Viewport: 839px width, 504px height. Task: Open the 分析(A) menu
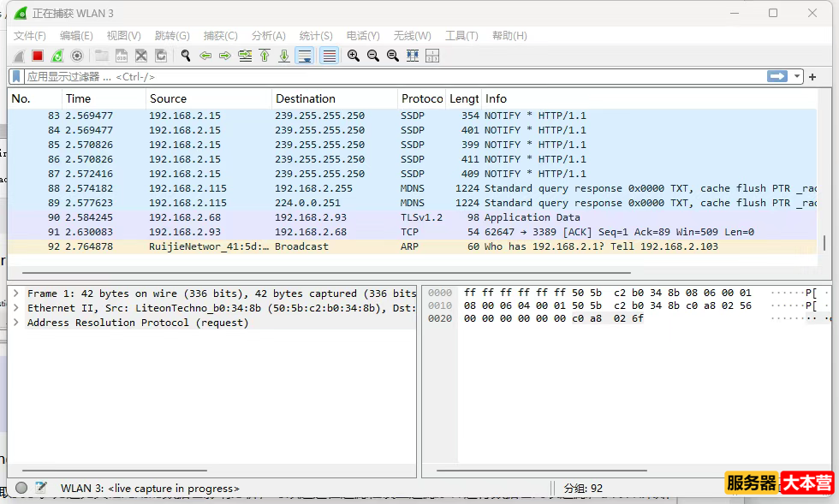[268, 36]
